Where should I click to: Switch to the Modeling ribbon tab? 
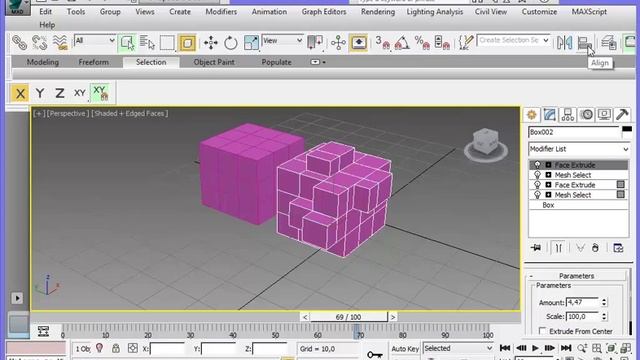43,62
